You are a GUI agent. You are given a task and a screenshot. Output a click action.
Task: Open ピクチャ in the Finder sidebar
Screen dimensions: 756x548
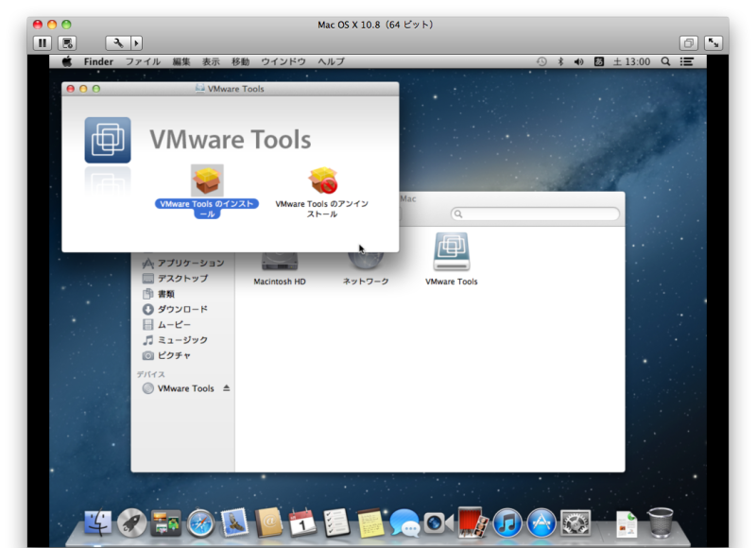tap(167, 355)
